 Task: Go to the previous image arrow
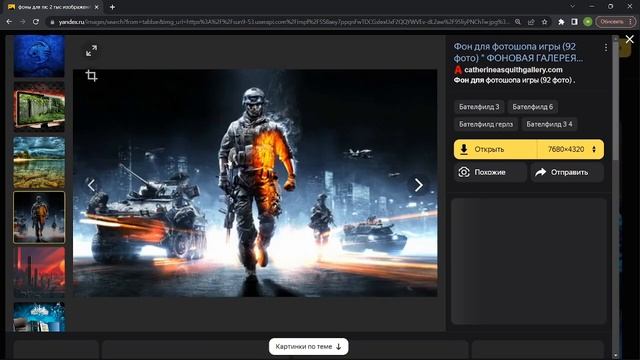(91, 185)
